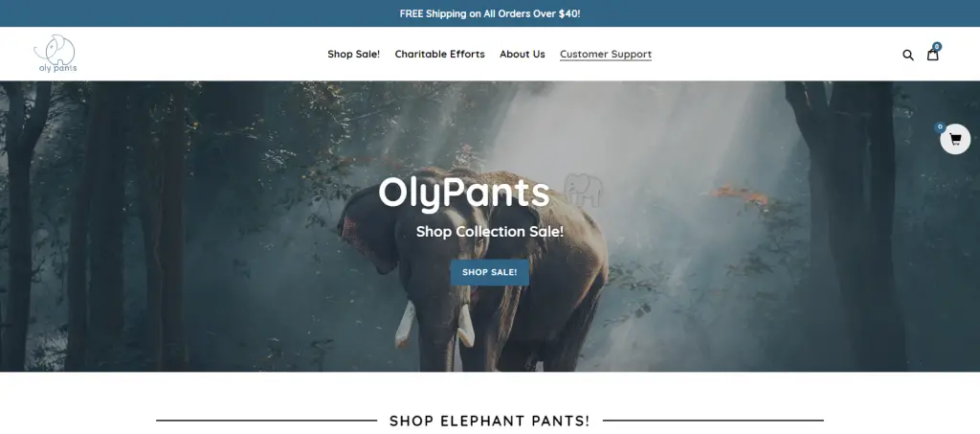Screen dimensions: 980x434
Task: Click the Oly Pants elephant logo
Action: [55, 53]
